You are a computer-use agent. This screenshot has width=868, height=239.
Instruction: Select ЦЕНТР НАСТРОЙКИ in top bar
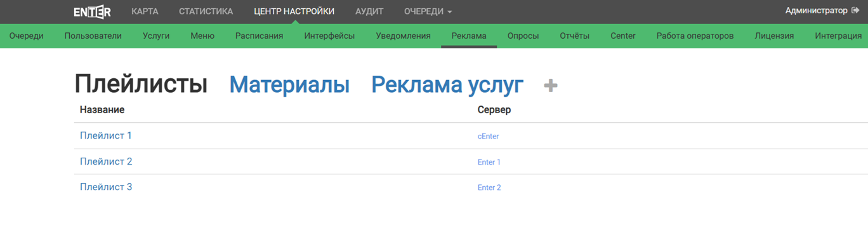click(x=294, y=11)
